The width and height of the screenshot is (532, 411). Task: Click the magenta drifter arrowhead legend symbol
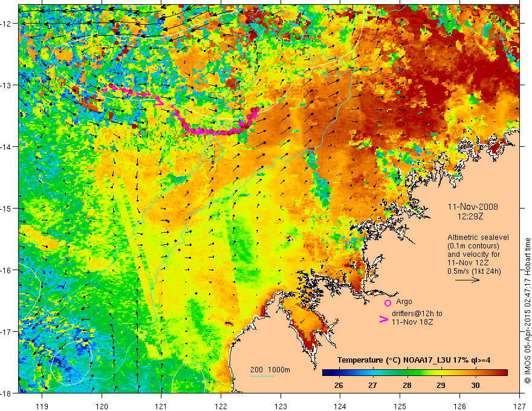(383, 319)
